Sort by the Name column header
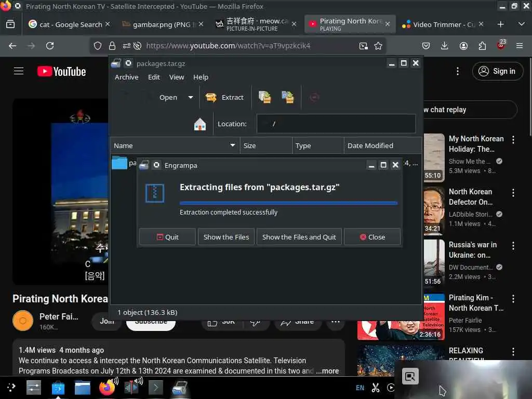532x399 pixels. 175,145
